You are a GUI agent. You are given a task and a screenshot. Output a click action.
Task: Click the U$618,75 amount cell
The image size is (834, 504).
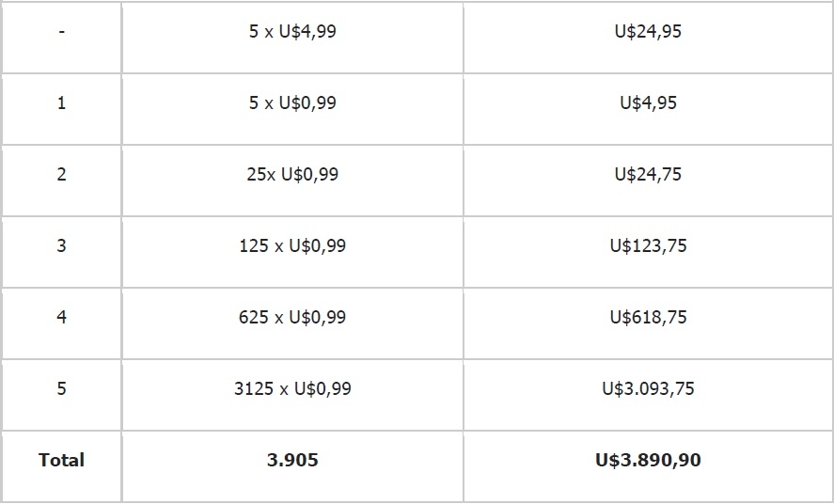tap(648, 318)
